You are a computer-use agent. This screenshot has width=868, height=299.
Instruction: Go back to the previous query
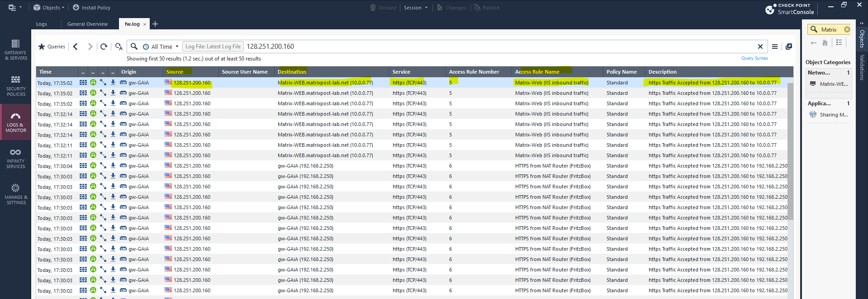pyautogui.click(x=76, y=47)
